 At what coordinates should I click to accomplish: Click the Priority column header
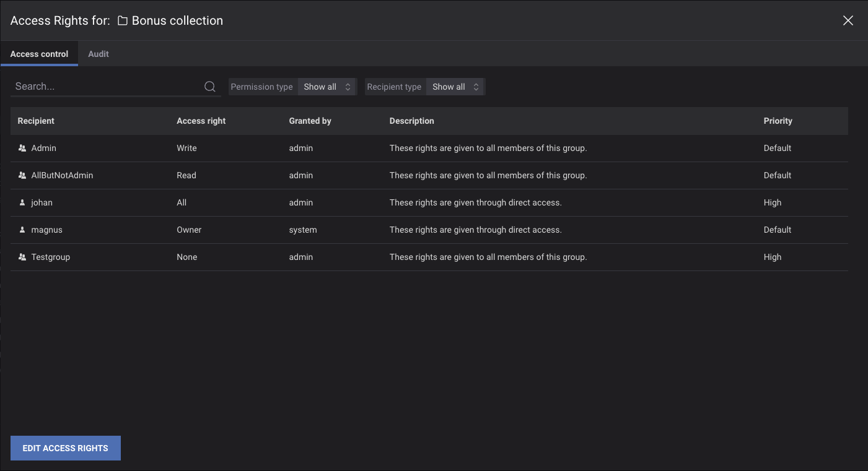pyautogui.click(x=778, y=121)
